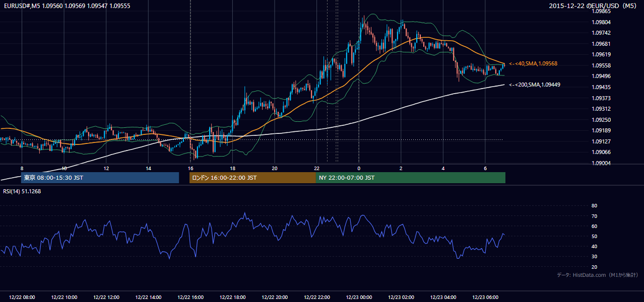Click the 12/22 12:00 bottom time label
644x302 pixels.
pyautogui.click(x=106, y=297)
